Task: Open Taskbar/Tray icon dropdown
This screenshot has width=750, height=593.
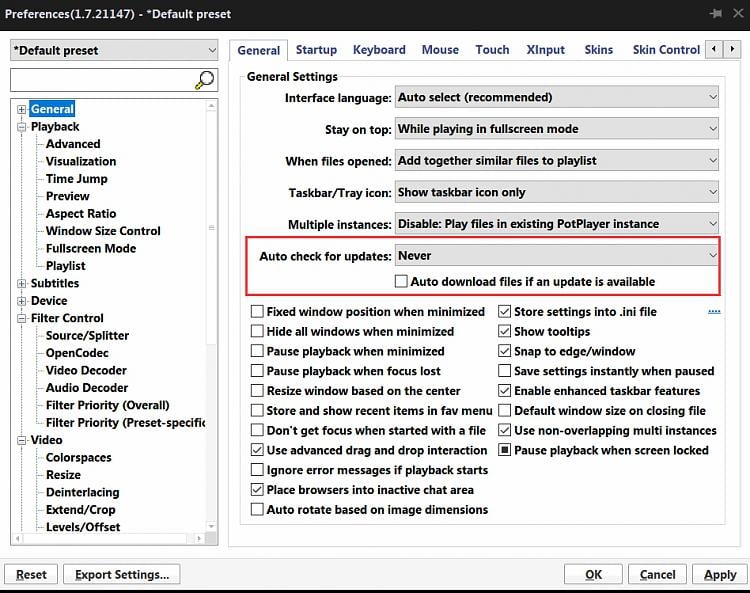Action: (557, 192)
